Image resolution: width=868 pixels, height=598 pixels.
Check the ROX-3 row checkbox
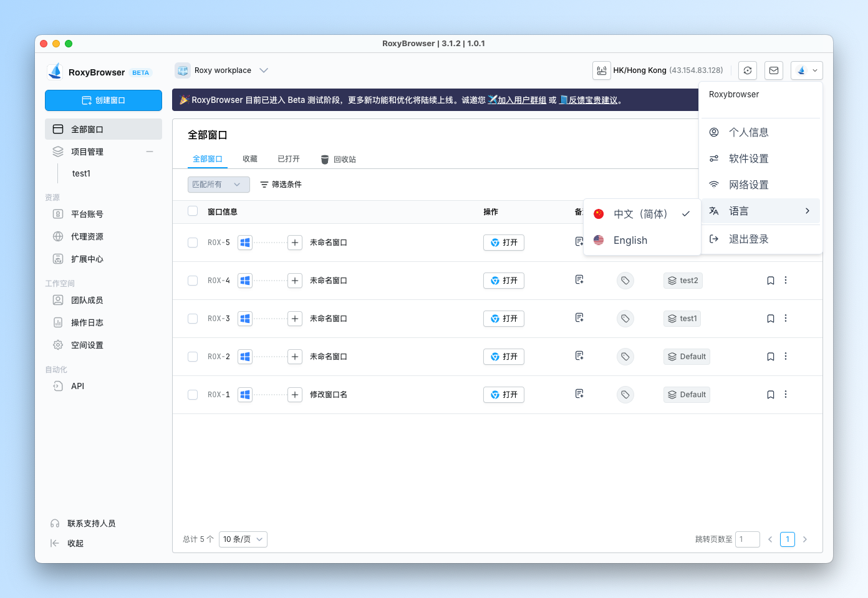coord(193,319)
